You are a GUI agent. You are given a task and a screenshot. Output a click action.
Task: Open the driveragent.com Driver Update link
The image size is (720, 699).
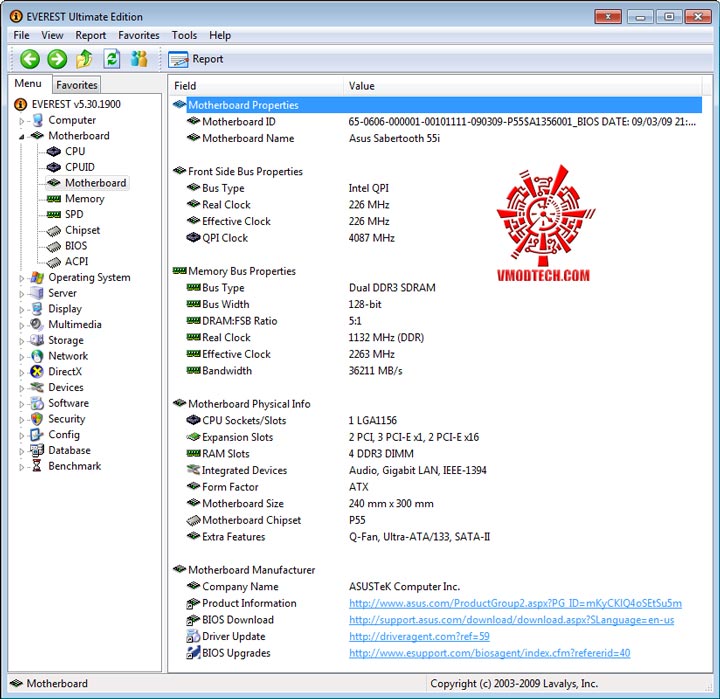pos(419,636)
